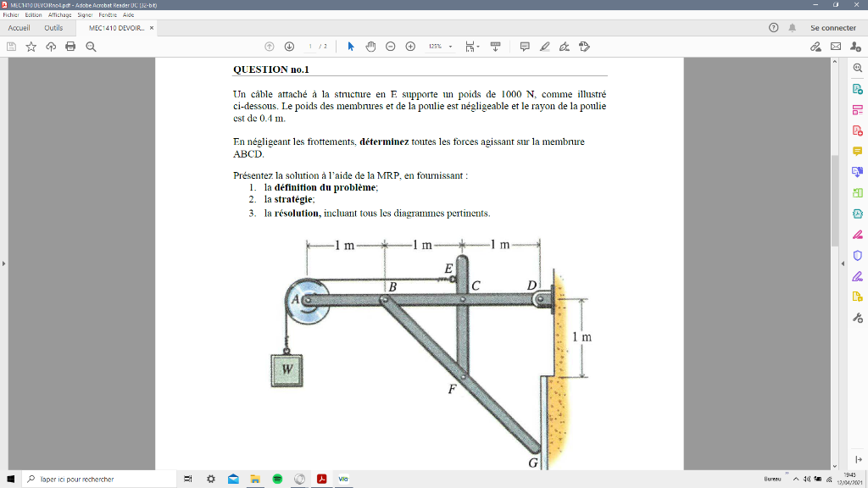Open the Mail app from taskbar
The image size is (868, 488).
coord(233,480)
